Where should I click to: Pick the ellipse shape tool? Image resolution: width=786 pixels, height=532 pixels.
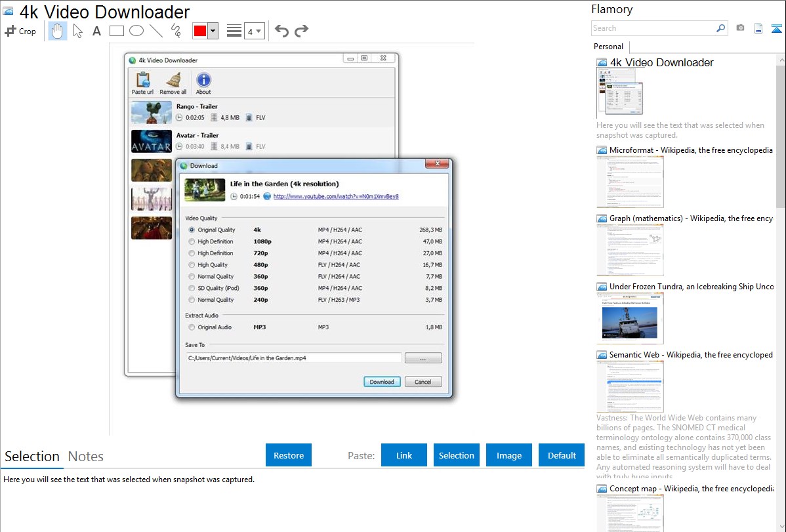[x=136, y=31]
